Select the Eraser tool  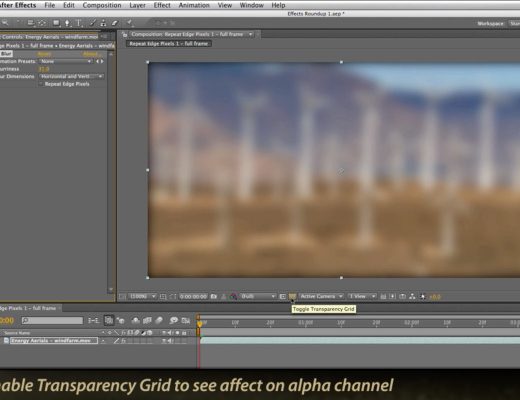(115, 23)
